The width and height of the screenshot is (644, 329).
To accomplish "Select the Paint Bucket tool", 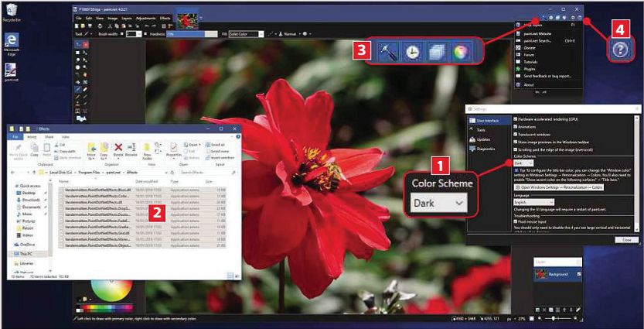I will tap(77, 82).
